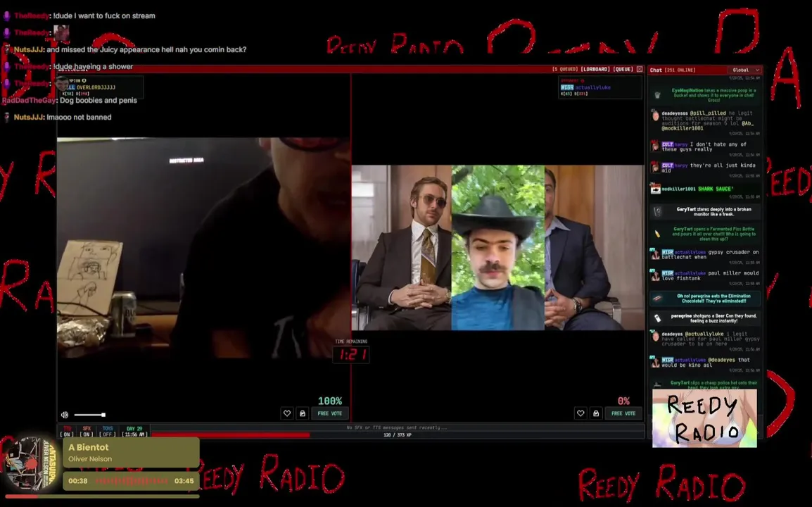Click the cowboy hat webcam feed
Viewport: 812px width, 507px height.
(x=497, y=247)
